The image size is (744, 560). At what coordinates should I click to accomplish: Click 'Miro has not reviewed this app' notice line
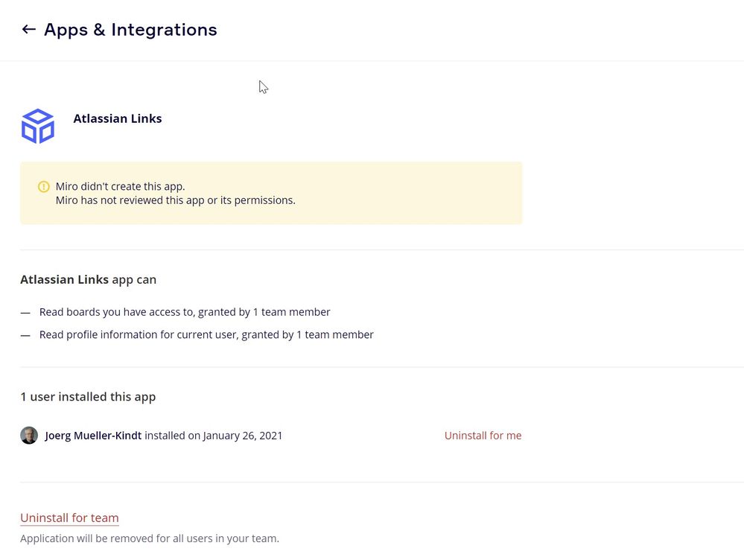[176, 200]
